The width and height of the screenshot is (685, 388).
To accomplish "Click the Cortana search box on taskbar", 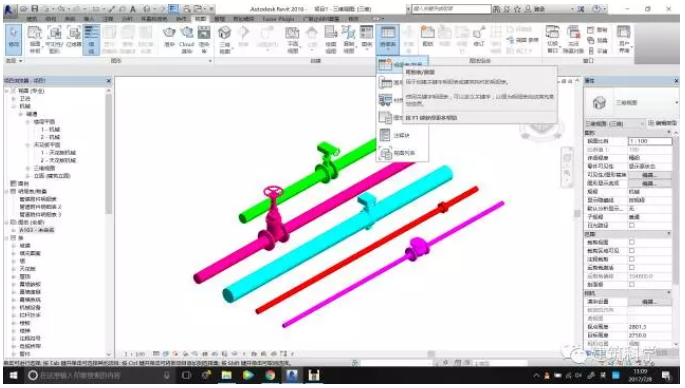I will pyautogui.click(x=100, y=375).
